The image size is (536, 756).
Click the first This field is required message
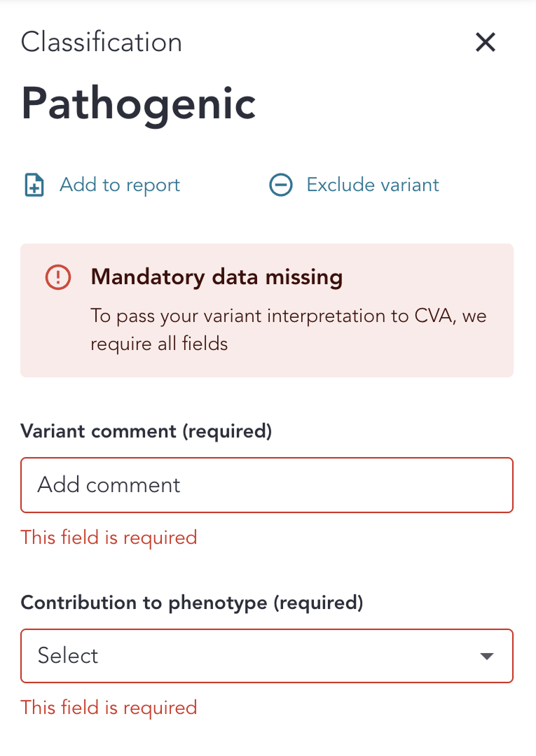pos(109,538)
